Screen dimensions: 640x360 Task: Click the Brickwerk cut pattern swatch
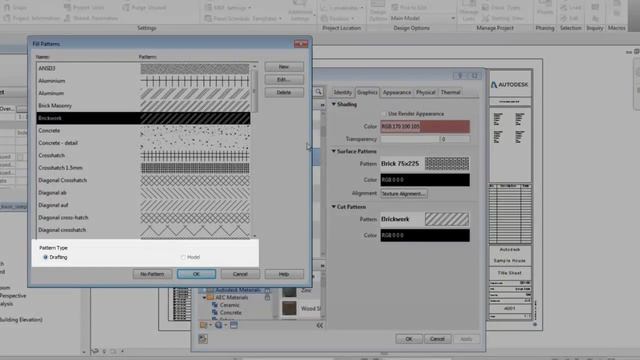coord(447,219)
